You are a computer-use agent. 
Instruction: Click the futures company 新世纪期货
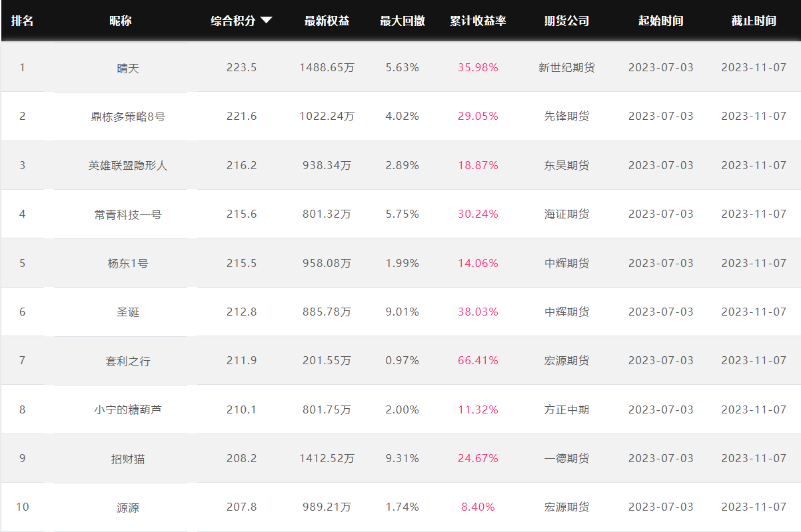pyautogui.click(x=567, y=67)
